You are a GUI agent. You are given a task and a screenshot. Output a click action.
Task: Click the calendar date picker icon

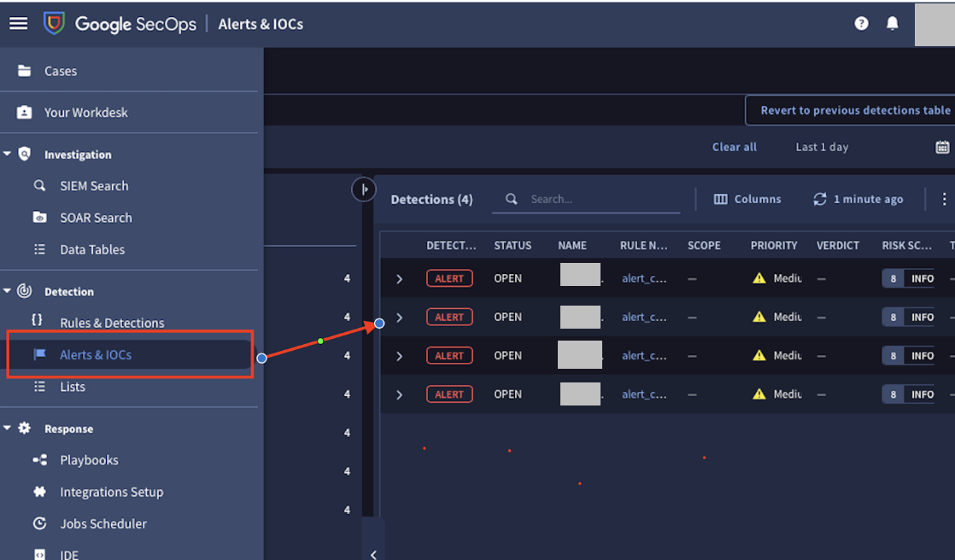click(x=942, y=147)
